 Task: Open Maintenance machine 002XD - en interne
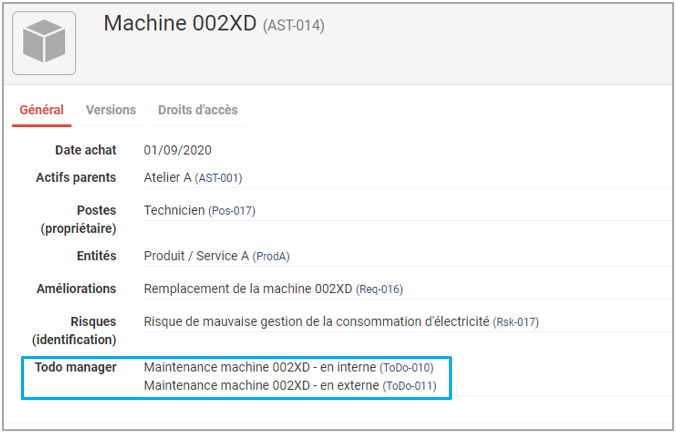pos(260,367)
